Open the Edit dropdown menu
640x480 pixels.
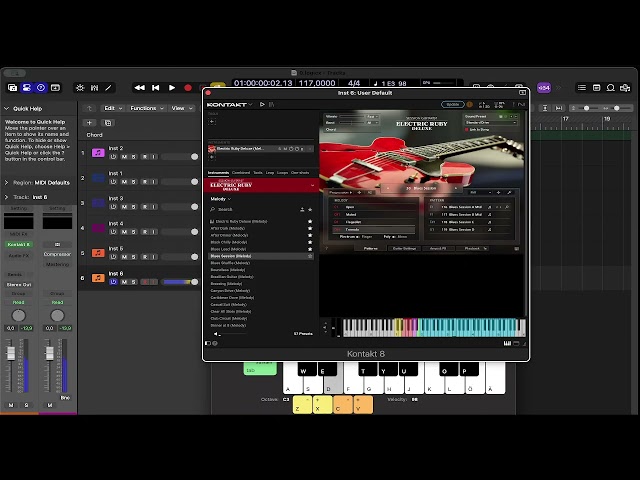pos(113,108)
